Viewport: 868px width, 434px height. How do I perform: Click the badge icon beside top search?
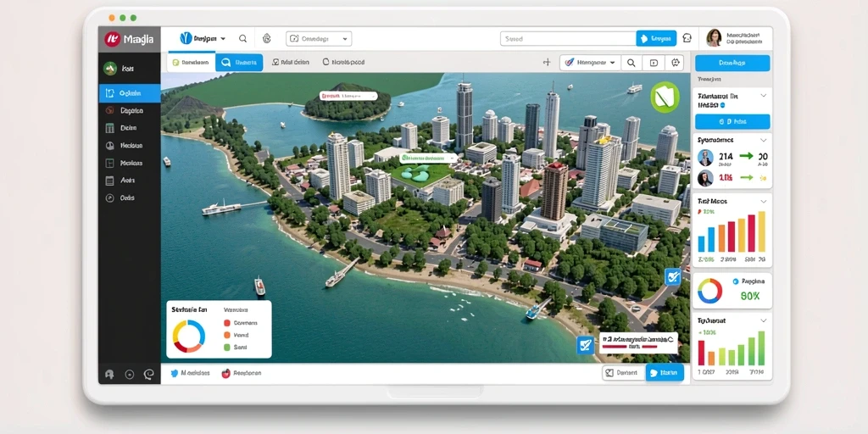tap(266, 39)
